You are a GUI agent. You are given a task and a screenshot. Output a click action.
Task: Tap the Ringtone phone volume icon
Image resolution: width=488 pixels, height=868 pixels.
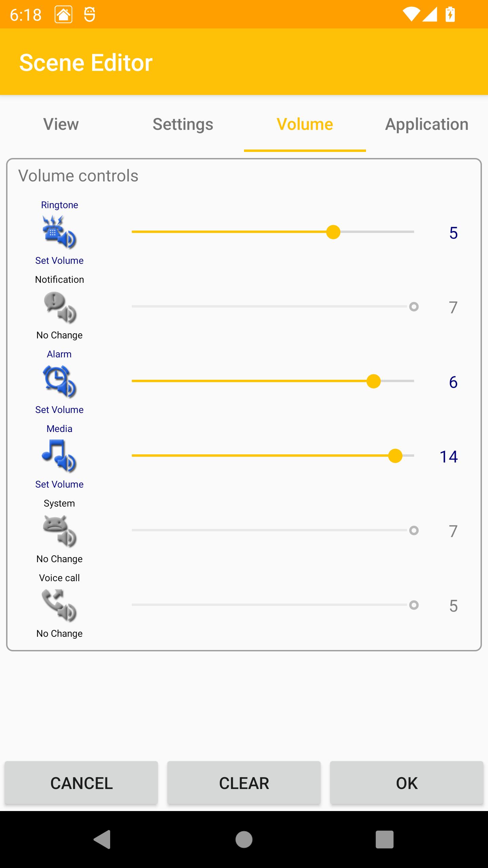59,232
